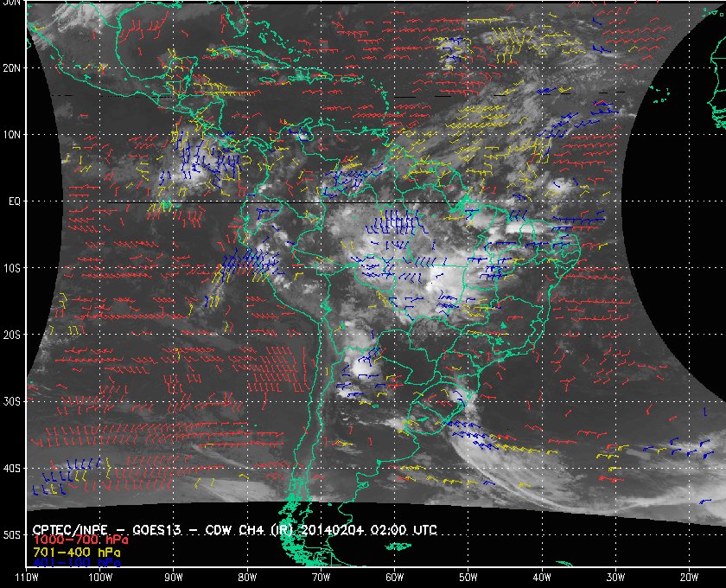Click the 10N latitude label
This screenshot has height=588, width=726.
[x=11, y=135]
